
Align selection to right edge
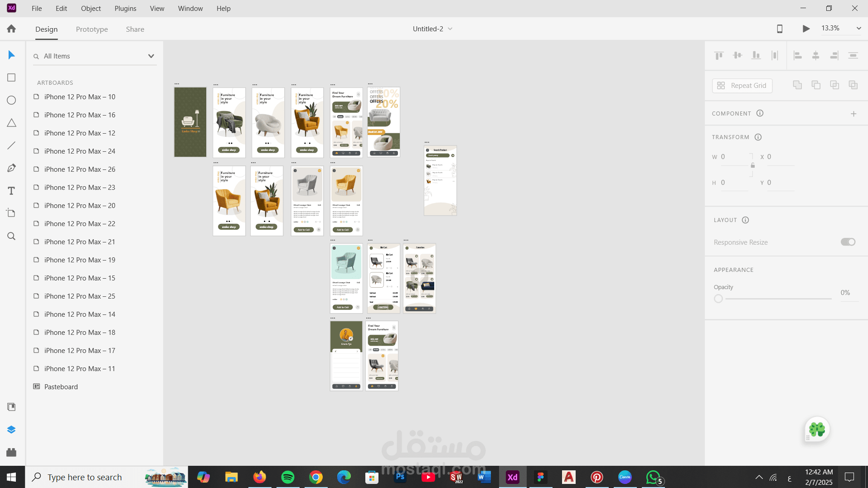click(x=834, y=55)
